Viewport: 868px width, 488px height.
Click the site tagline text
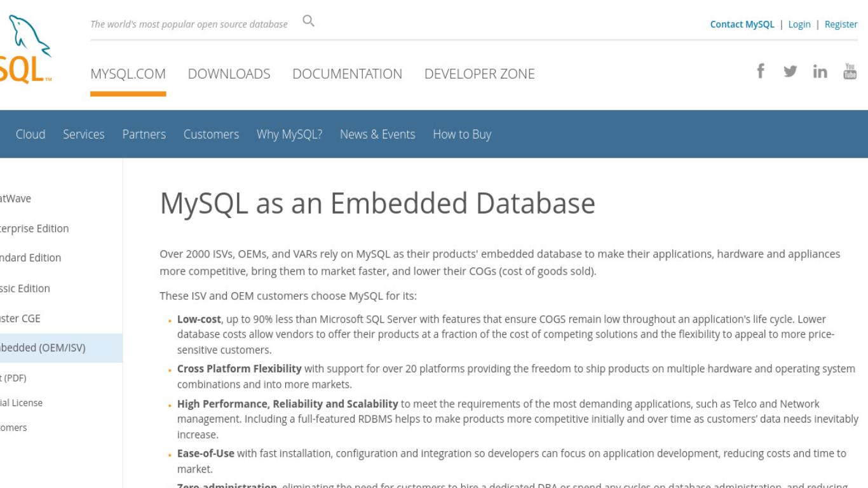[189, 24]
